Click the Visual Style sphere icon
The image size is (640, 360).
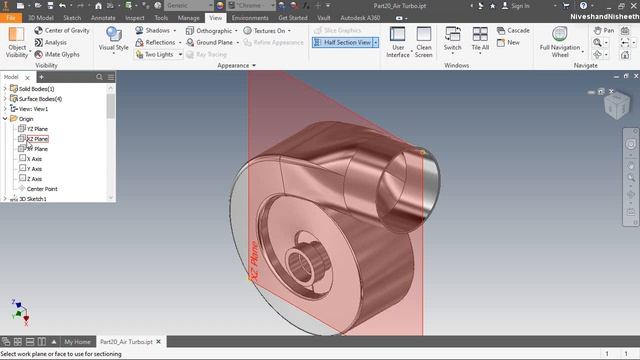[113, 34]
